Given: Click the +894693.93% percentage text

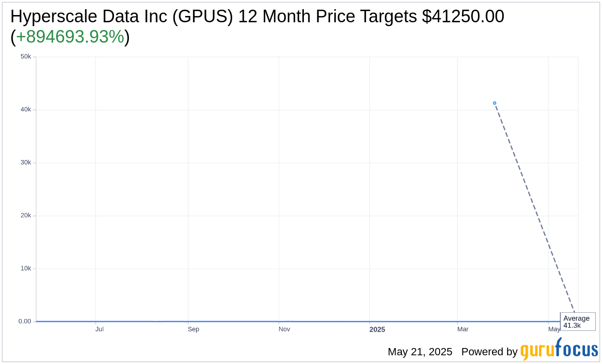Looking at the screenshot, I should pos(70,37).
